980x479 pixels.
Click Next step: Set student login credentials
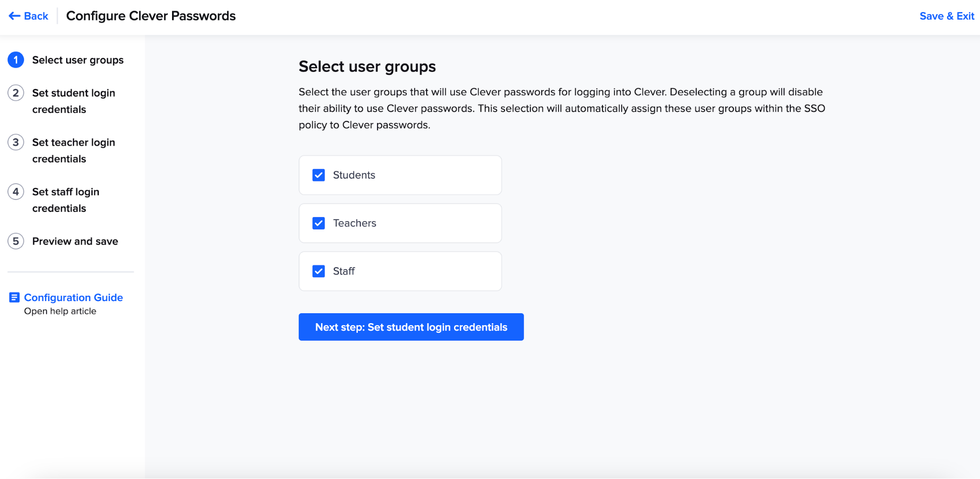[411, 327]
